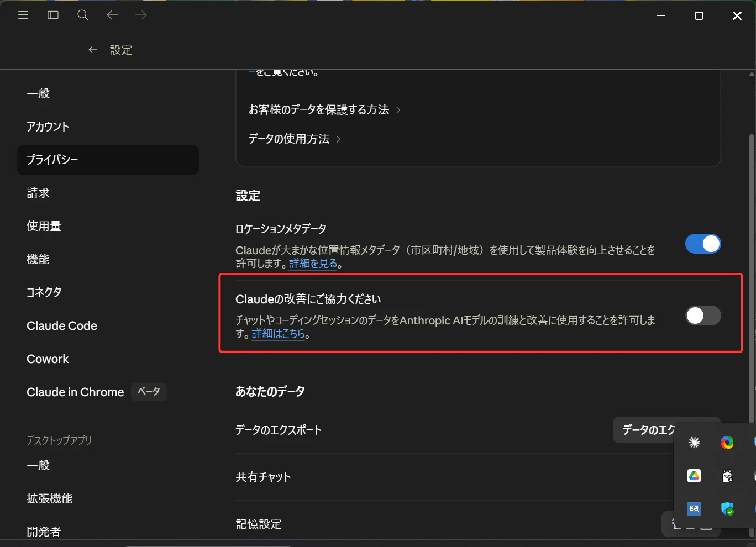Open the 機能 settings section
This screenshot has height=547, width=756.
click(108, 259)
